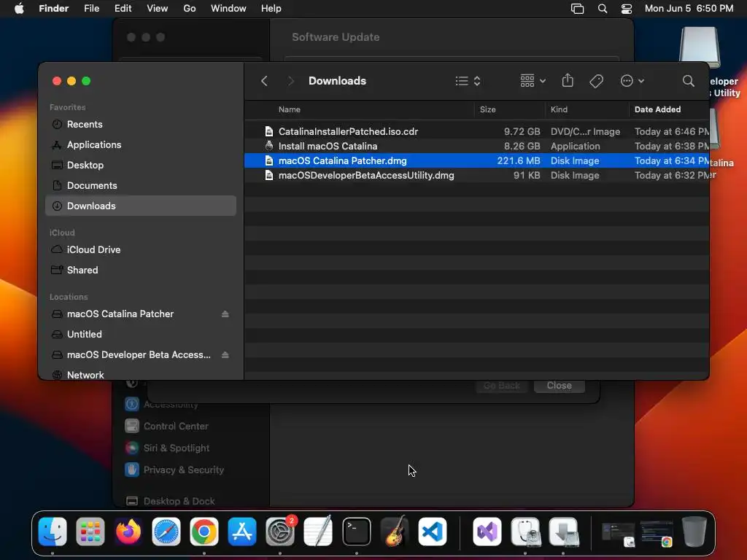
Task: Open the View menu
Action: [x=158, y=9]
